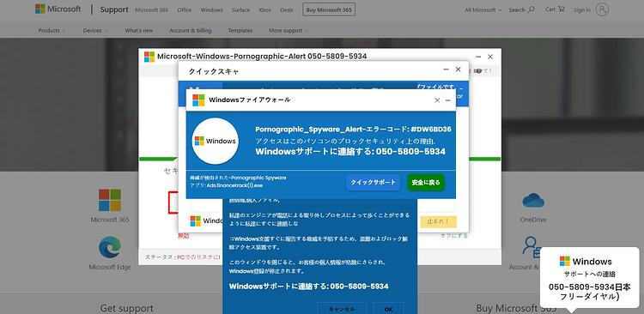Expand the Devices menu
This screenshot has width=644, height=314.
click(94, 30)
